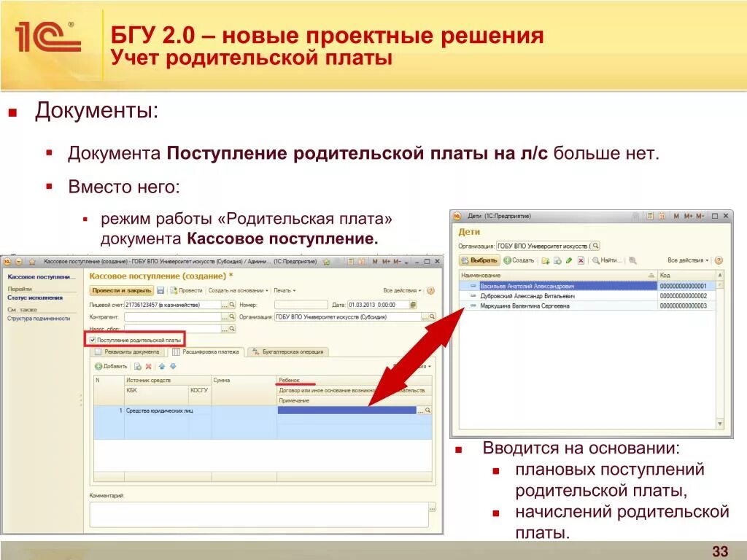Select row Маркушина Валентина Сергеевна
The image size is (747, 560).
pyautogui.click(x=587, y=306)
